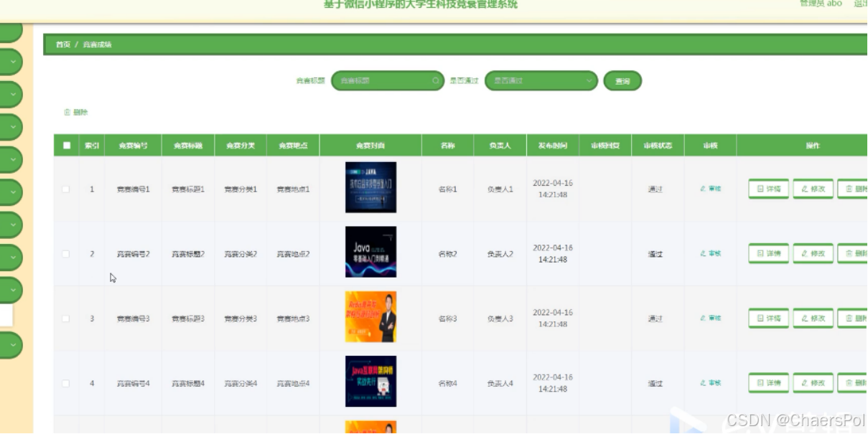Open the orange cover thumbnail of 竞赛标题3
The image size is (868, 434).
point(370,316)
